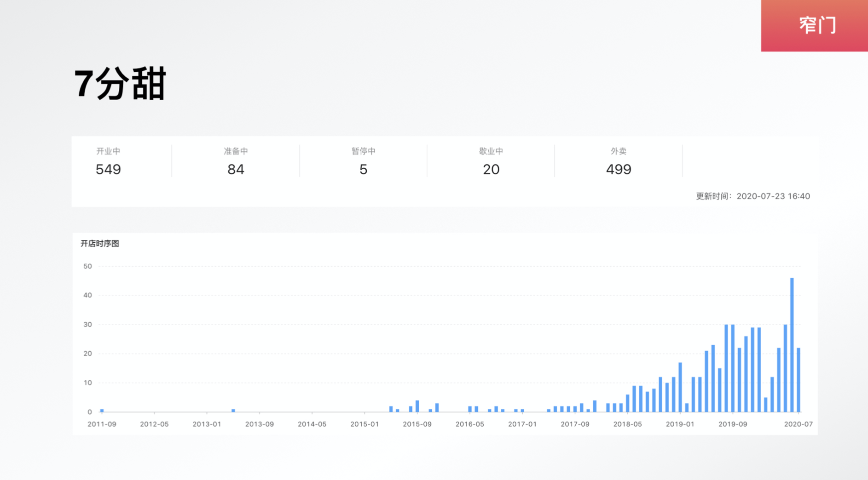Click the 歇业中 value 20
Image resolution: width=868 pixels, height=480 pixels.
coord(491,170)
